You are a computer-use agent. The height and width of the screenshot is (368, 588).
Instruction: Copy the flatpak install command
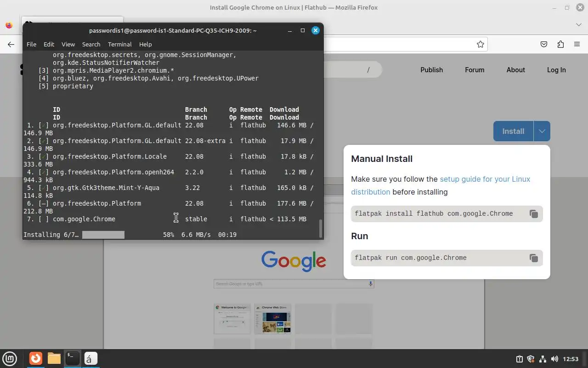[533, 214]
